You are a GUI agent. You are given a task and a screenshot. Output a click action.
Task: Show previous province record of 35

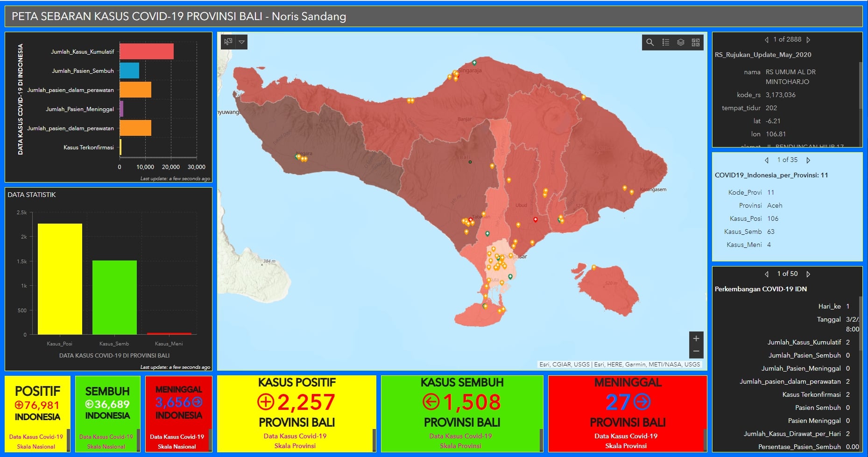click(x=767, y=160)
